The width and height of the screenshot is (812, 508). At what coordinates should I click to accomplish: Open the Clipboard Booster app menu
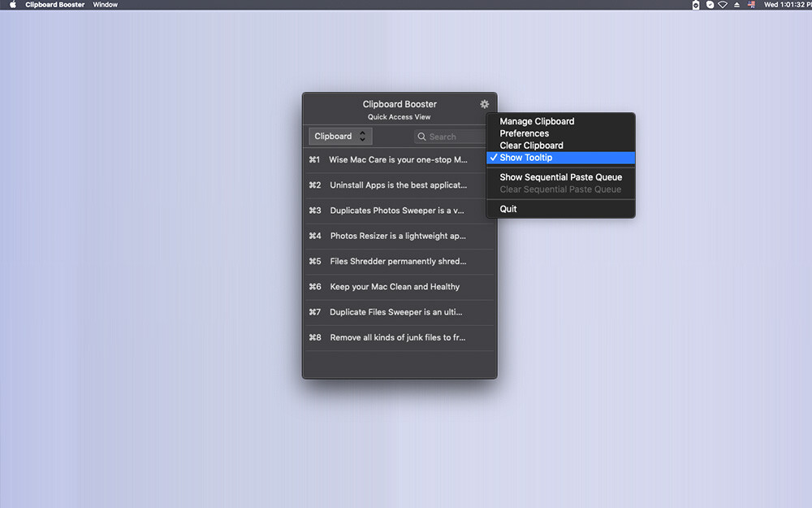coord(55,5)
